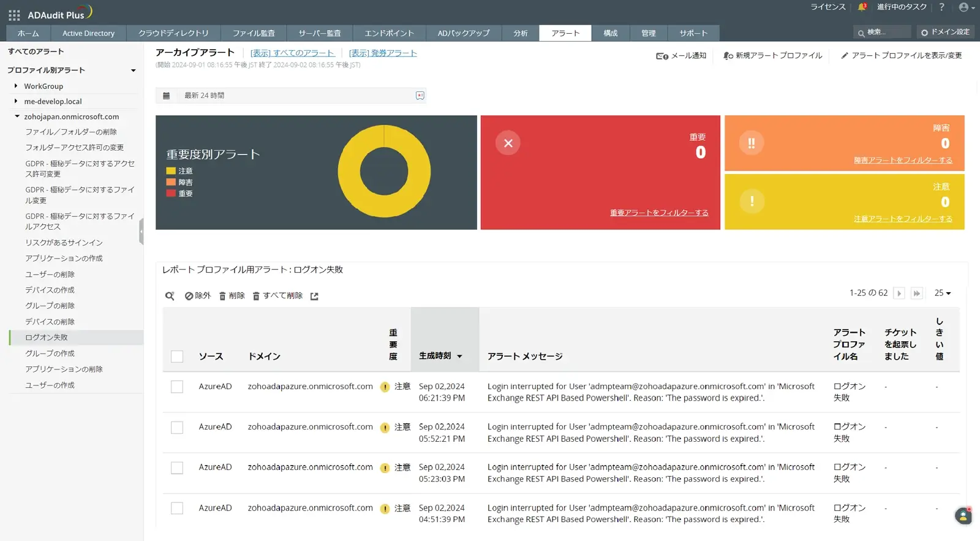The image size is (980, 541).
Task: Click warning icon in 05:23:03 PM row
Action: [385, 468]
